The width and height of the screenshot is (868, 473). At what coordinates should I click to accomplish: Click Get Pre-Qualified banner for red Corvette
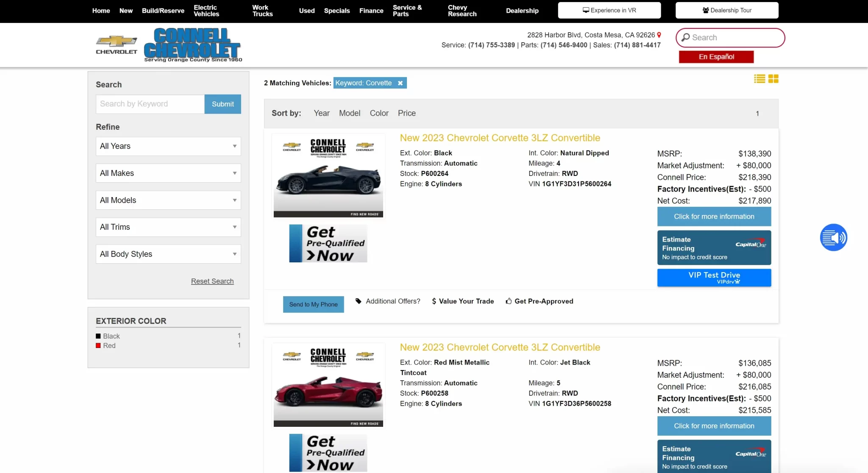(328, 453)
